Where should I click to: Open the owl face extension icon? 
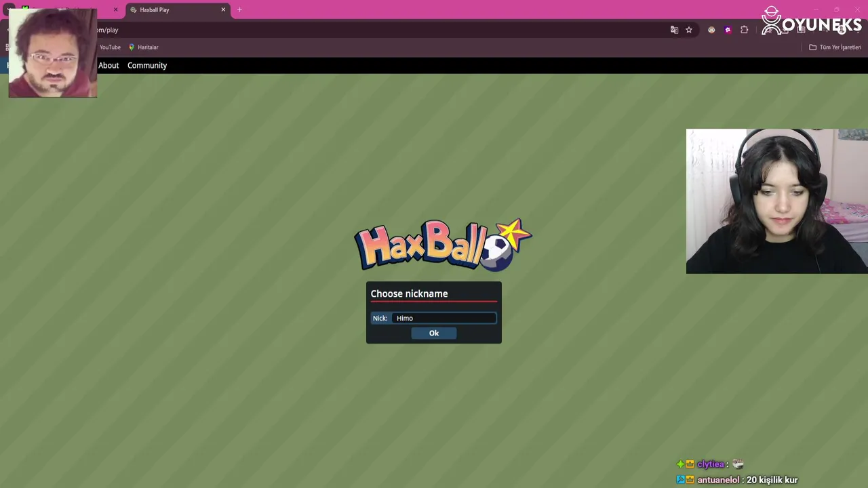pyautogui.click(x=711, y=30)
